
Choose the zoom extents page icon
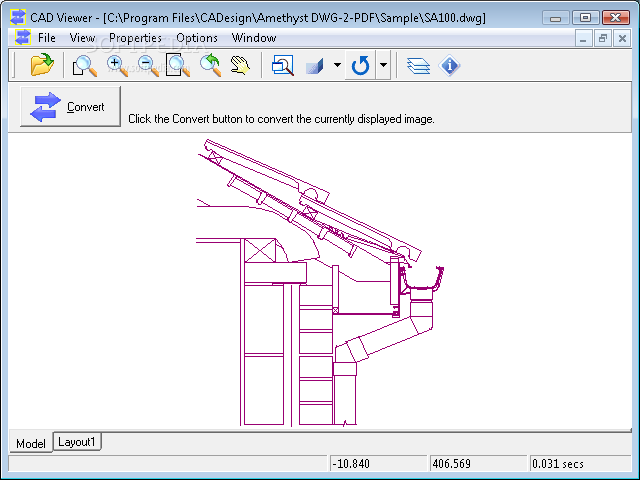tap(178, 65)
